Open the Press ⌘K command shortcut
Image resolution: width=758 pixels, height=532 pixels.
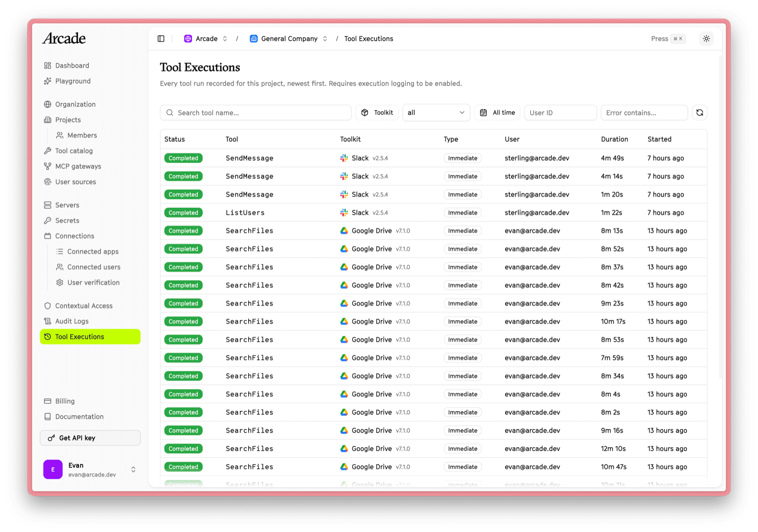click(668, 39)
